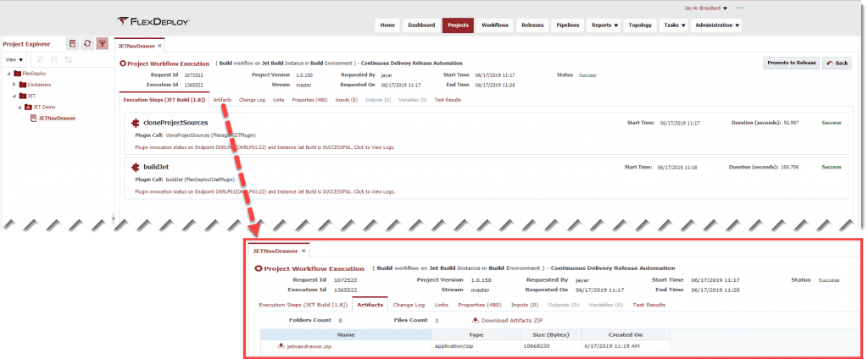Toggle the Project Explorer filter button
The image size is (868, 359).
(x=102, y=44)
